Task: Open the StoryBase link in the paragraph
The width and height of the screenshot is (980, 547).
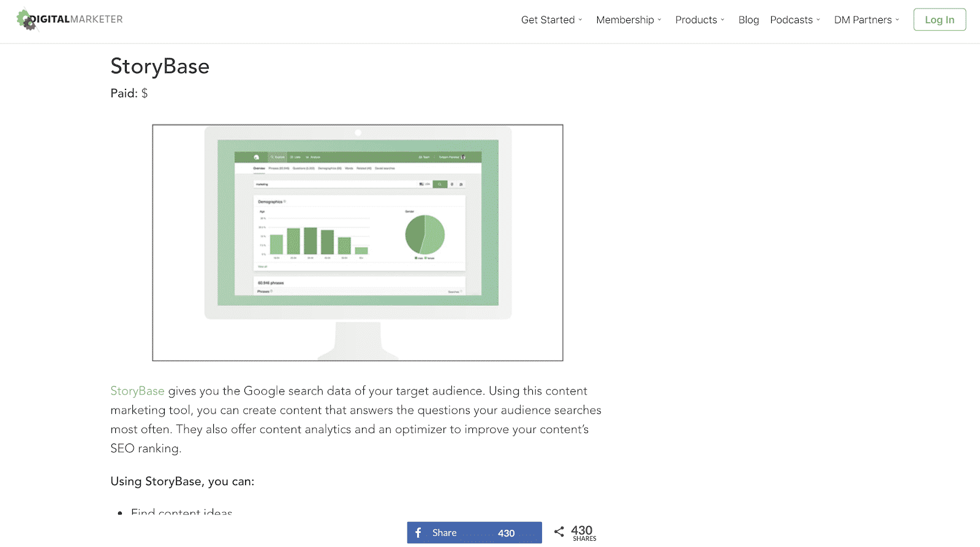Action: pos(137,391)
